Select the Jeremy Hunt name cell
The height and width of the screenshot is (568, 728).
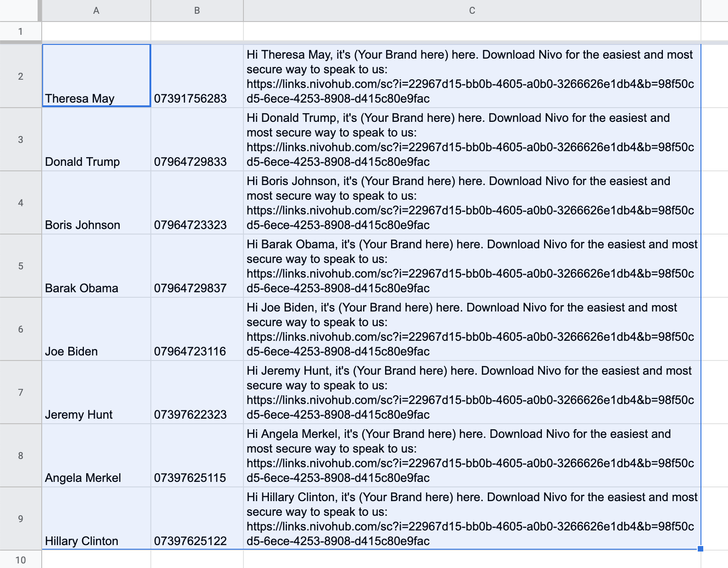pyautogui.click(x=96, y=393)
